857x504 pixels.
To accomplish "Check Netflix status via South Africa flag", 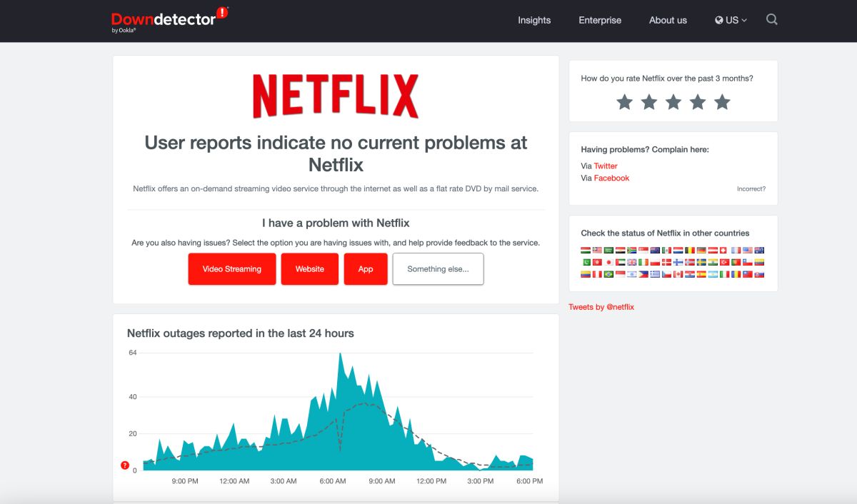I will coord(632,251).
